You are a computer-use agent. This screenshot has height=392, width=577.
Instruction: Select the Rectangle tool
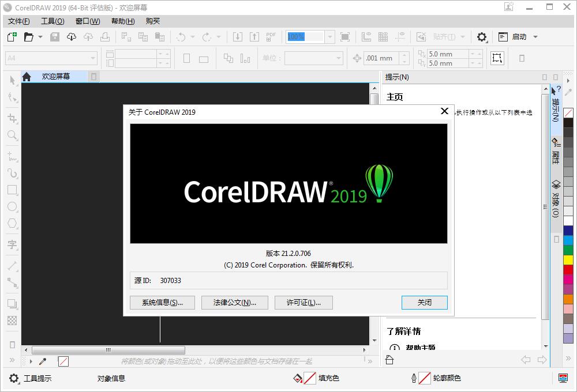[12, 189]
